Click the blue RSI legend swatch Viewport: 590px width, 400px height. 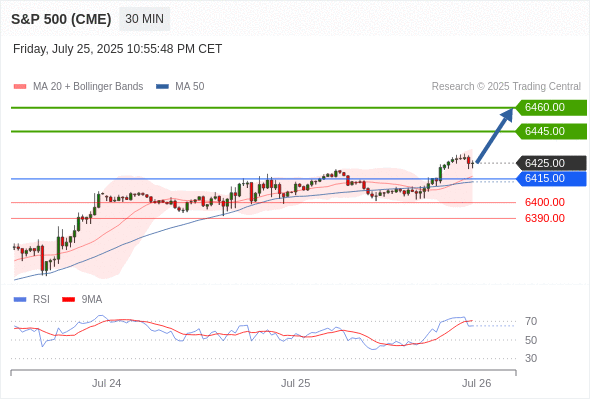tap(20, 300)
